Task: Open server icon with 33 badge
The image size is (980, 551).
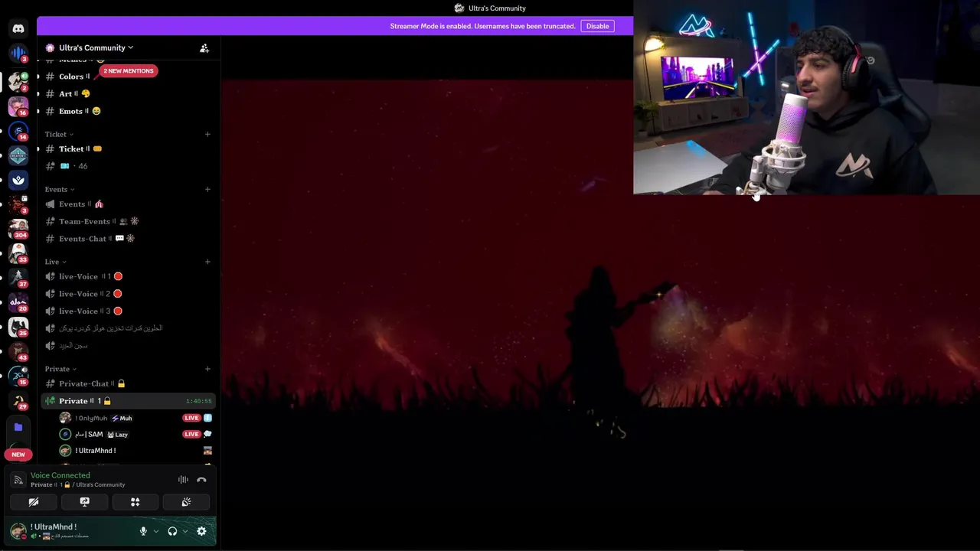Action: point(18,252)
